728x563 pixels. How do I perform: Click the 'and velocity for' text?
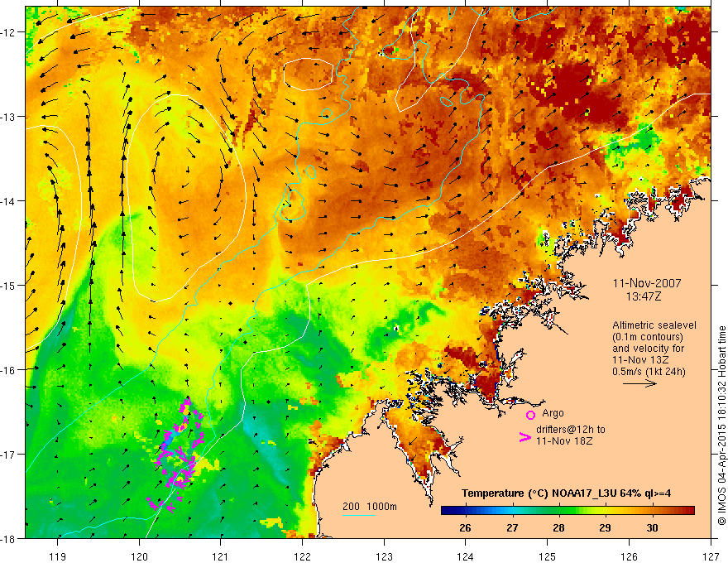pos(648,349)
